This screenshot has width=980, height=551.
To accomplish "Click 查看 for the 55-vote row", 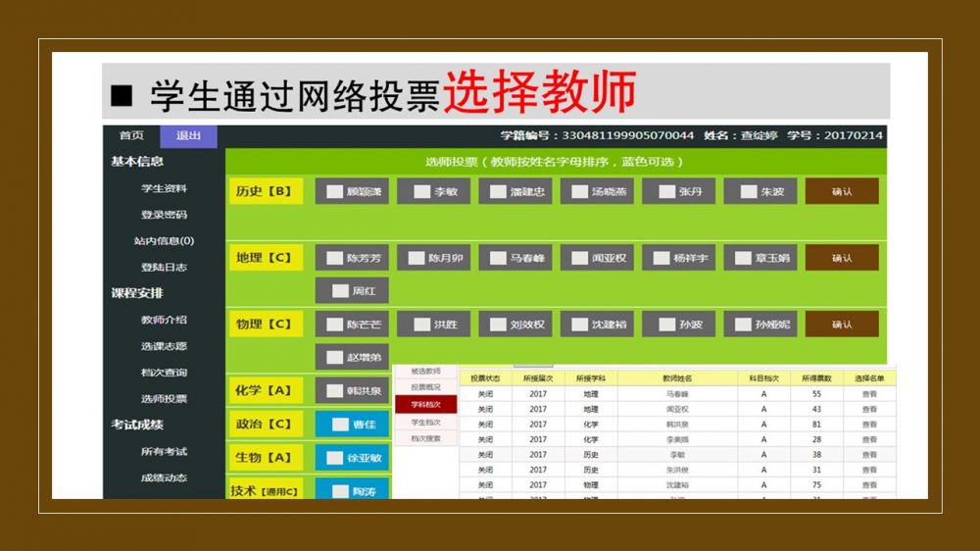I will click(869, 394).
